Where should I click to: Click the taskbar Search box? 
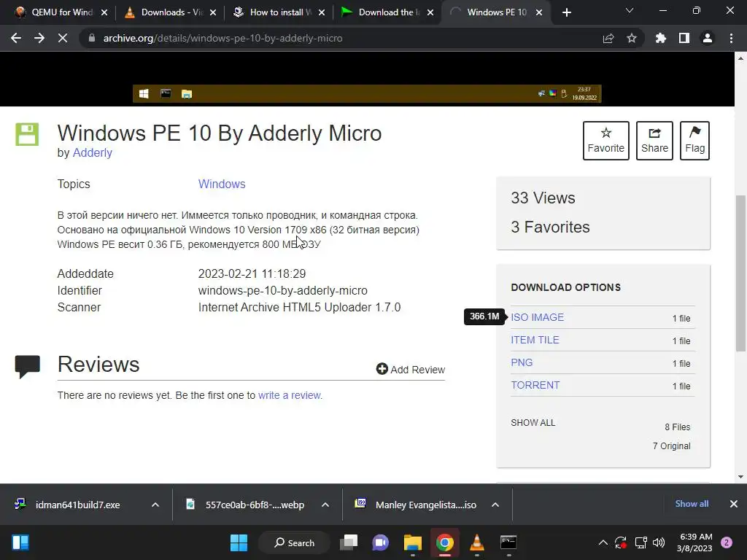[x=294, y=542]
